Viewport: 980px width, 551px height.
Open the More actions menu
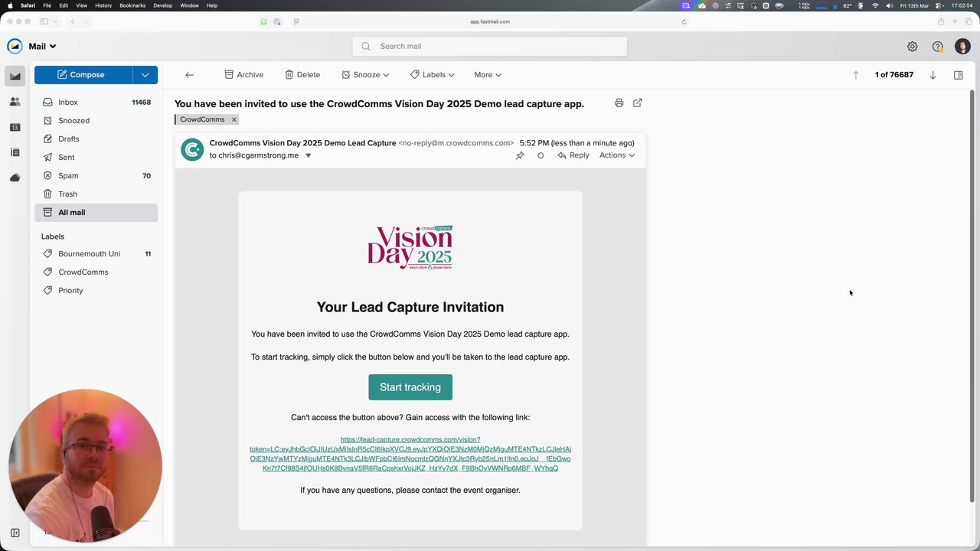pyautogui.click(x=488, y=75)
